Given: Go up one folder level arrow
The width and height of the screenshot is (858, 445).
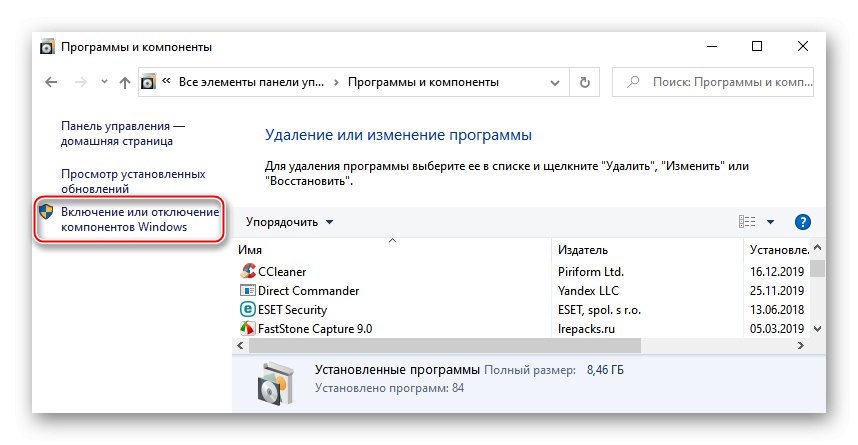Looking at the screenshot, I should [x=125, y=83].
